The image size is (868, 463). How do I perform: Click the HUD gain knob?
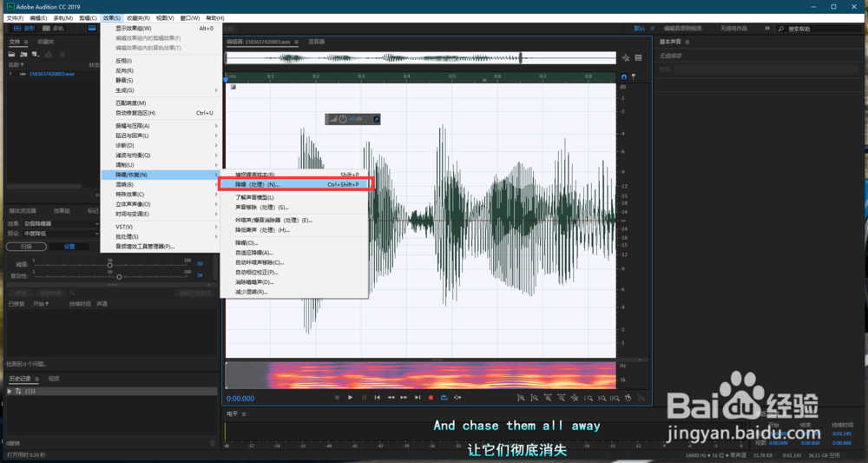pos(343,119)
